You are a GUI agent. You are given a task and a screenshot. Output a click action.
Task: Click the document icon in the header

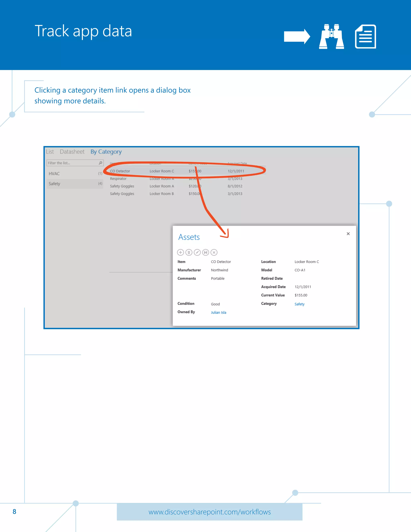(x=365, y=37)
